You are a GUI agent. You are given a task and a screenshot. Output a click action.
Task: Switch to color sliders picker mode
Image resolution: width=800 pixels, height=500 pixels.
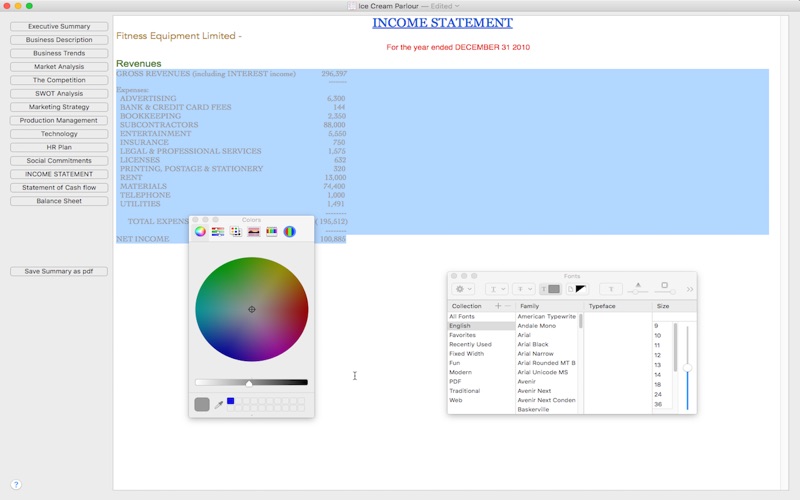pos(218,231)
